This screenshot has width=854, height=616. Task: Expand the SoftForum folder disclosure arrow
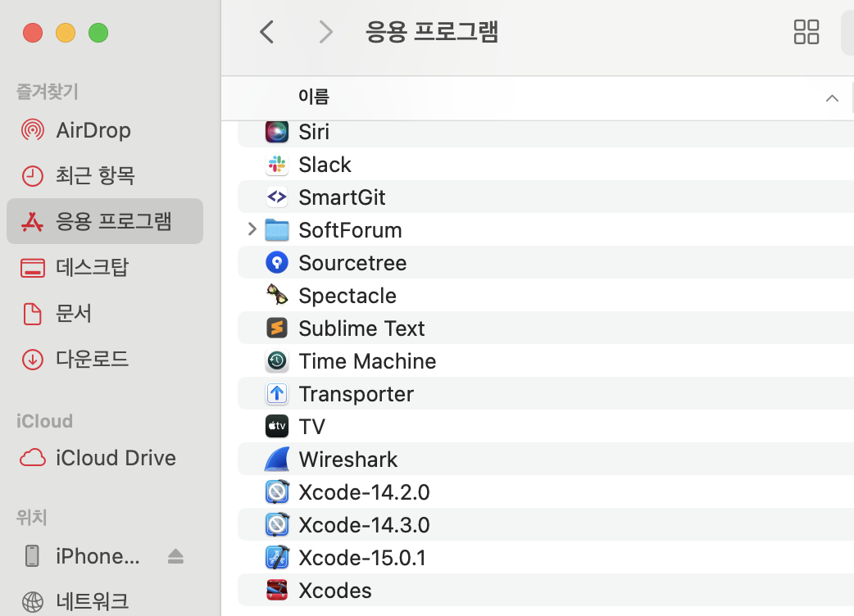tap(252, 229)
